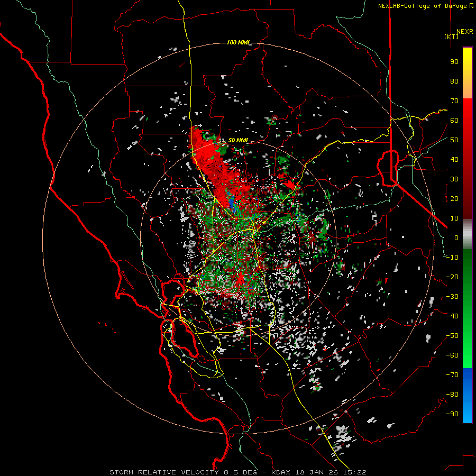Select the positive 70 scale label
Screen dimensions: 476x476
coord(454,101)
